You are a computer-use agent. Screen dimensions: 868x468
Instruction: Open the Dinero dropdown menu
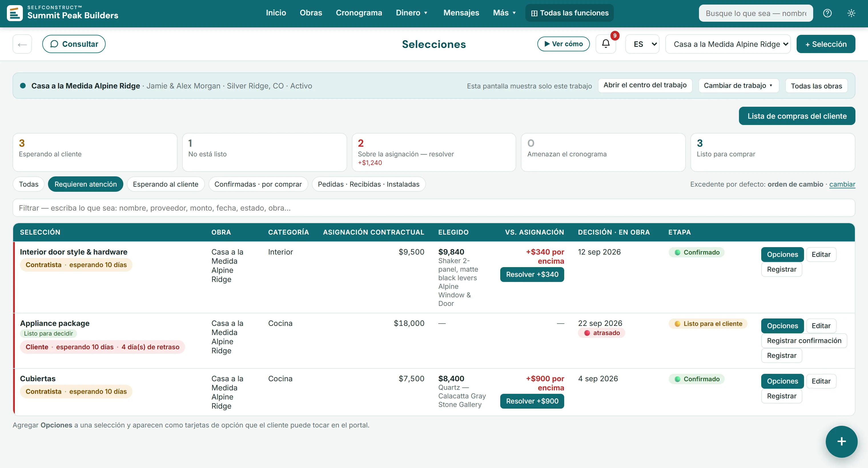click(412, 13)
